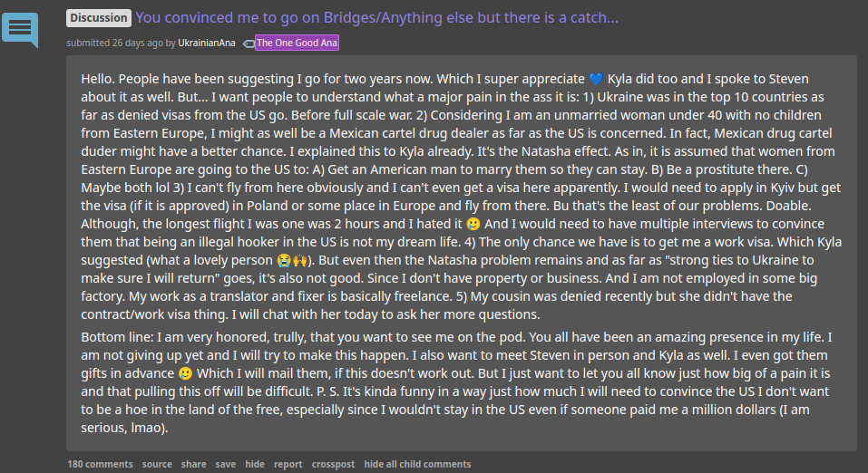The height and width of the screenshot is (473, 868).
Task: Open the 180 comments link
Action: click(x=100, y=464)
